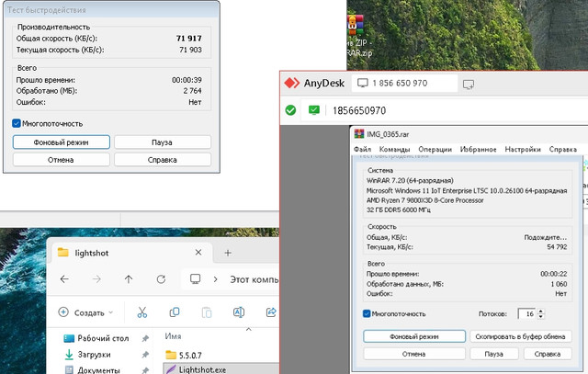Screen dimensions: 588x374
Task: Expand breadcrumb chevron before Этот компьютер
Action: tap(216, 279)
